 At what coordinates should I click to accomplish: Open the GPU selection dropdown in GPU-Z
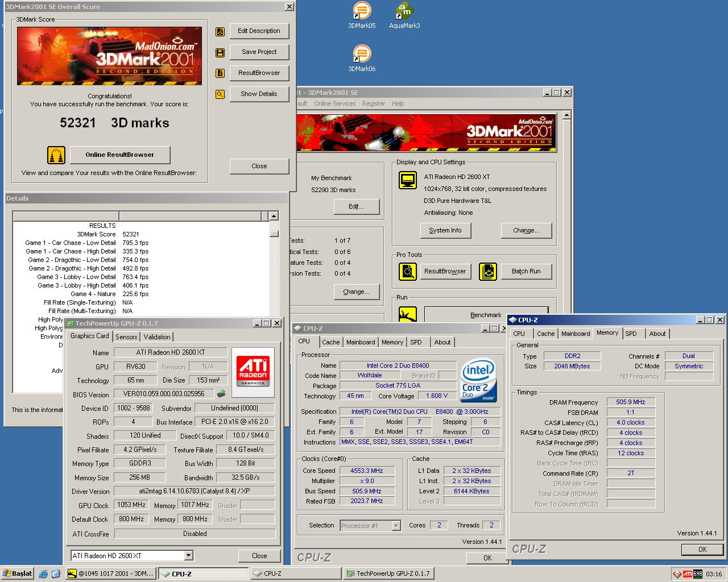click(x=188, y=555)
